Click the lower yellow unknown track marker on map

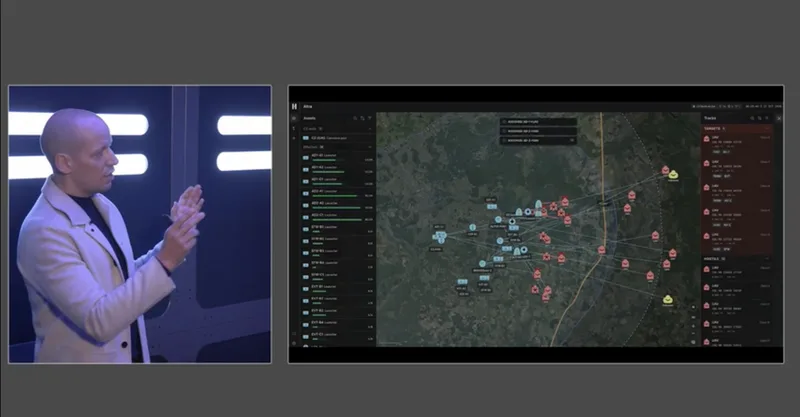(667, 300)
